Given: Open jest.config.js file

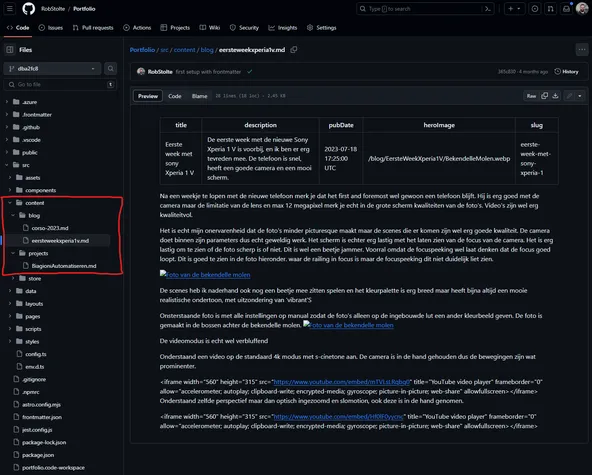Looking at the screenshot, I should (37, 430).
